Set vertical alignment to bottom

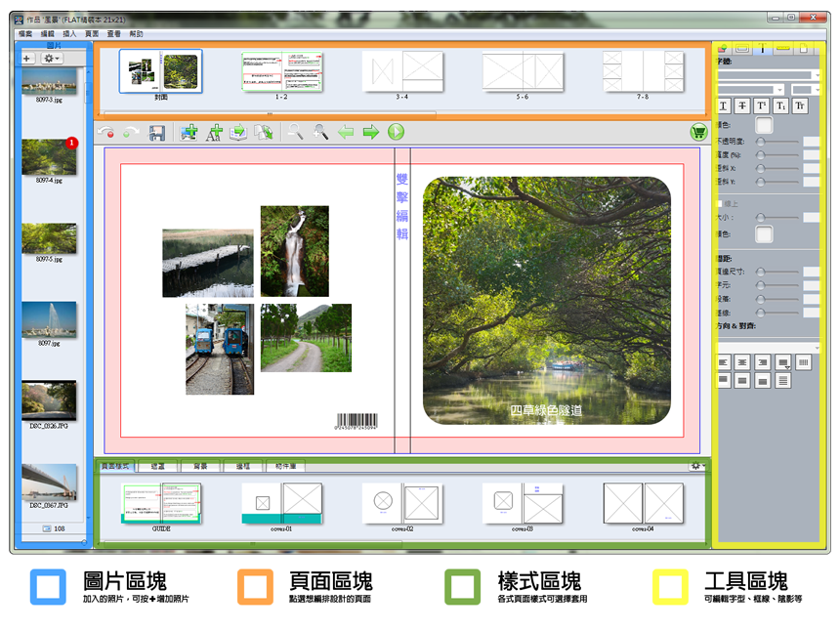coord(762,381)
